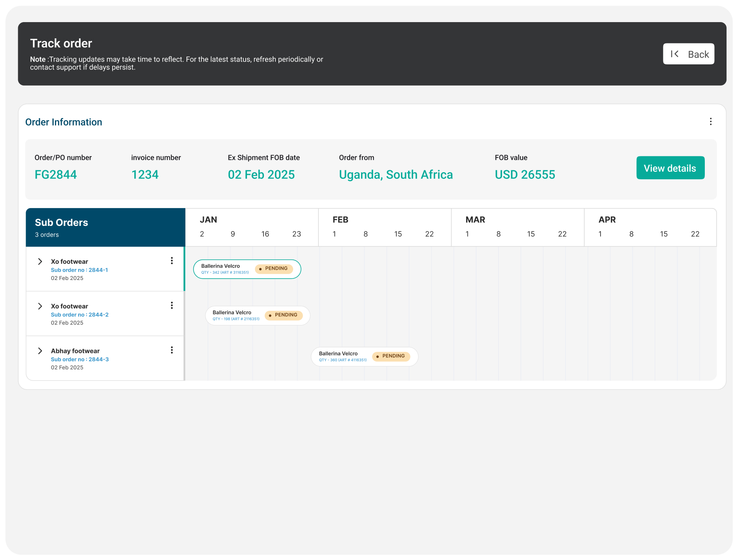The image size is (738, 560).
Task: Click the FEB month header in timeline
Action: point(341,220)
